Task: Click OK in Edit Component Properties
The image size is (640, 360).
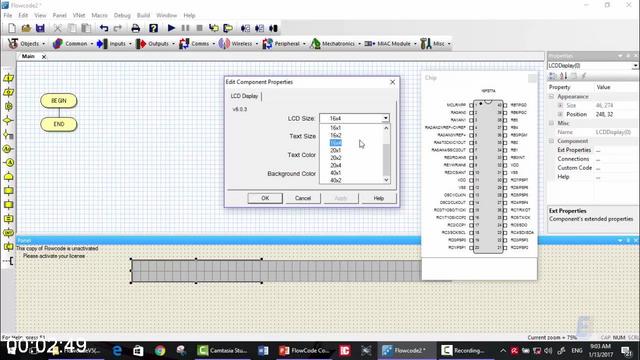Action: tap(265, 198)
